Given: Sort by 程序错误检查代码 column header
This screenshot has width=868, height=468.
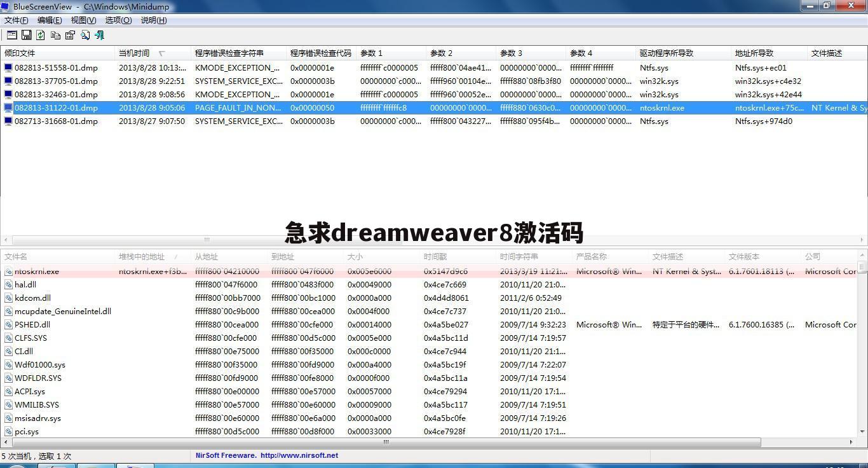Looking at the screenshot, I should 321,53.
